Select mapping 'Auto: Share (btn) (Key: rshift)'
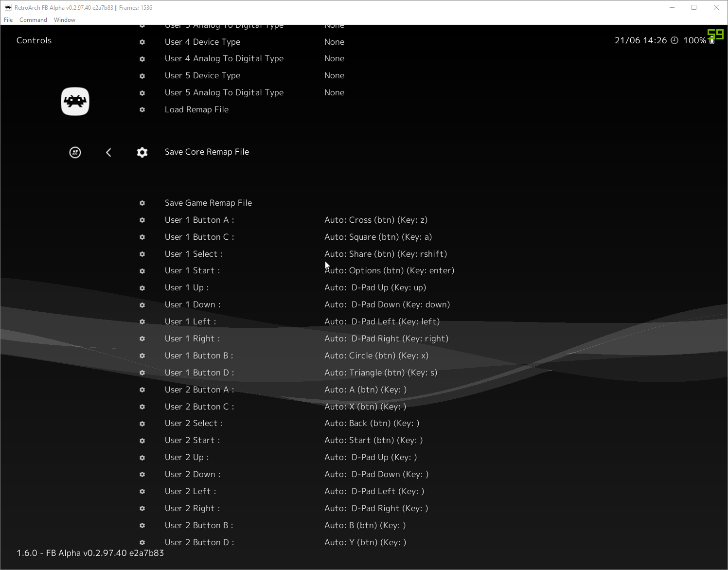 (x=386, y=254)
